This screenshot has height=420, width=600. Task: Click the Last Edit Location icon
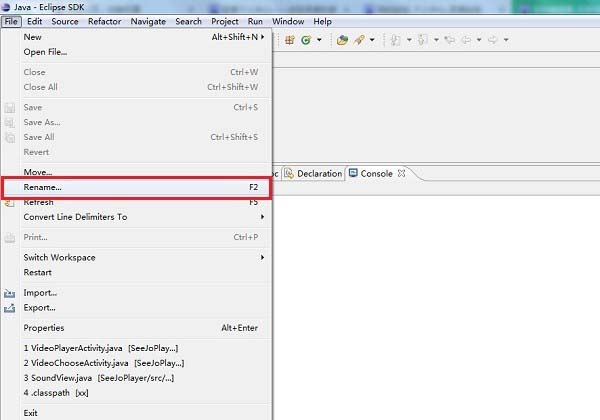pos(450,40)
